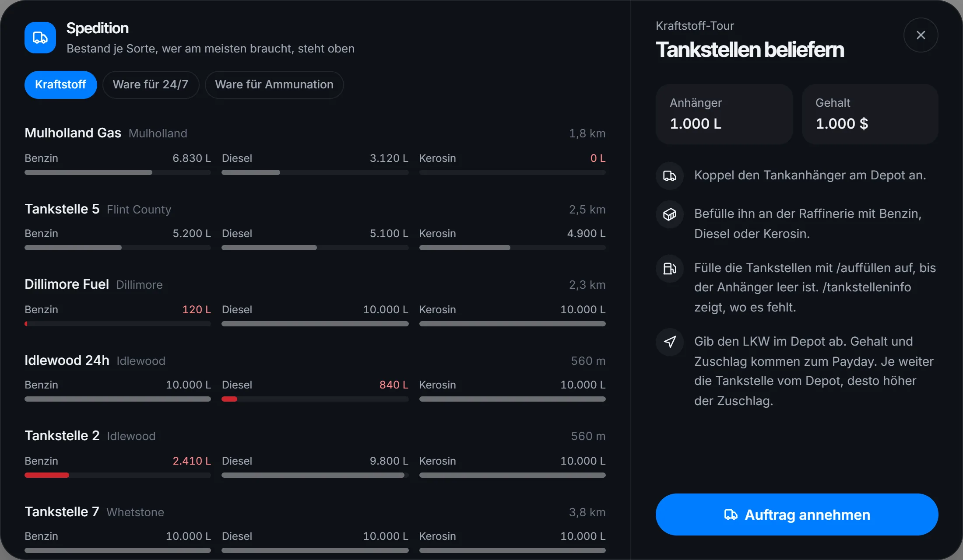
Task: Click the Gehalt 1.000 $ card
Action: pos(870,114)
